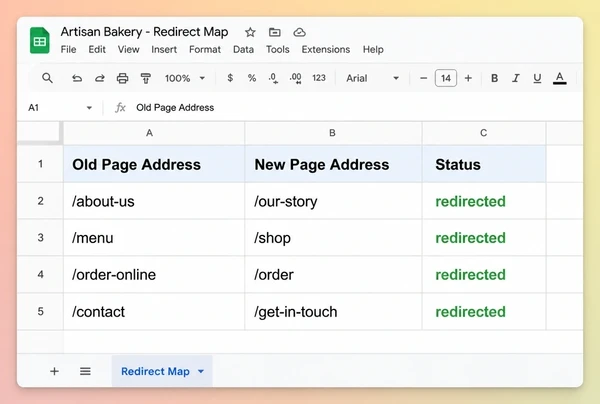The width and height of the screenshot is (600, 404).
Task: Open more number formats 123
Action: point(319,78)
